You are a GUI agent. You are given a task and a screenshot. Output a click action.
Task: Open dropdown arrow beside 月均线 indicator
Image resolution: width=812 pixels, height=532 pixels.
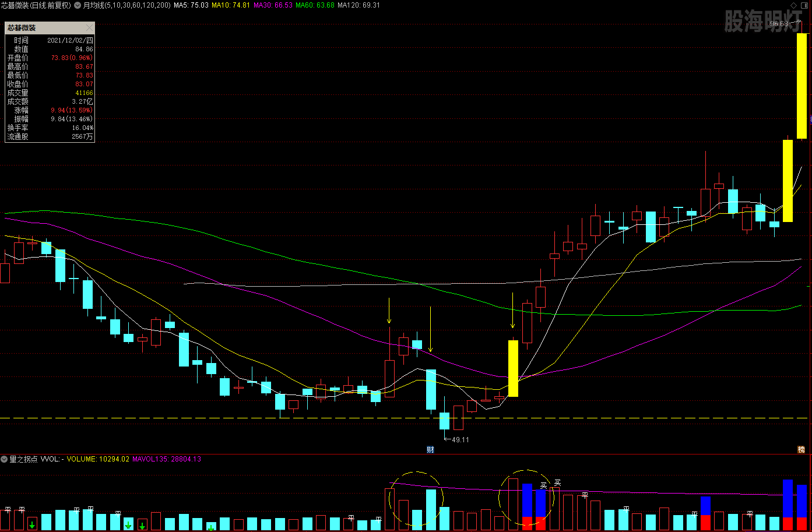pos(78,5)
